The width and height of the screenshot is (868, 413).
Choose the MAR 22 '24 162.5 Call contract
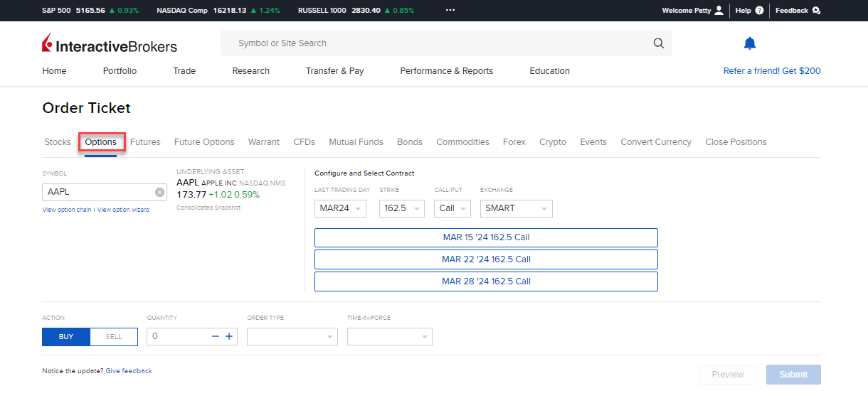486,259
